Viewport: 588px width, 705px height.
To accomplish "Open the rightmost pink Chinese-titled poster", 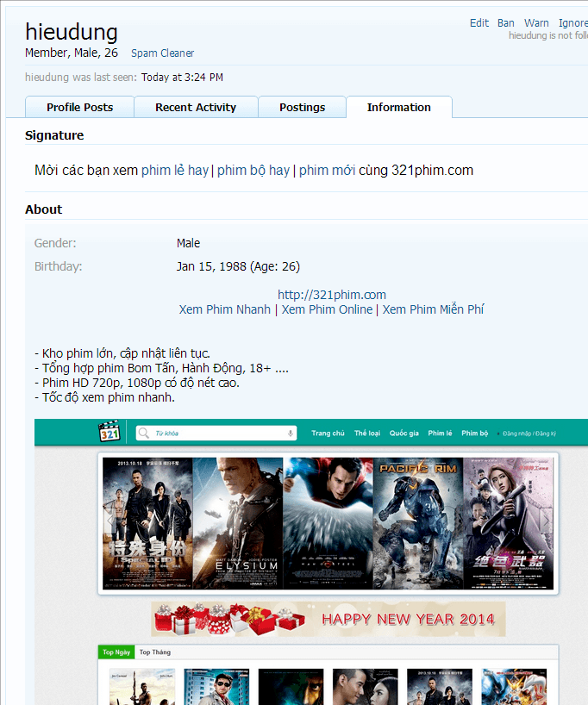I will (509, 523).
